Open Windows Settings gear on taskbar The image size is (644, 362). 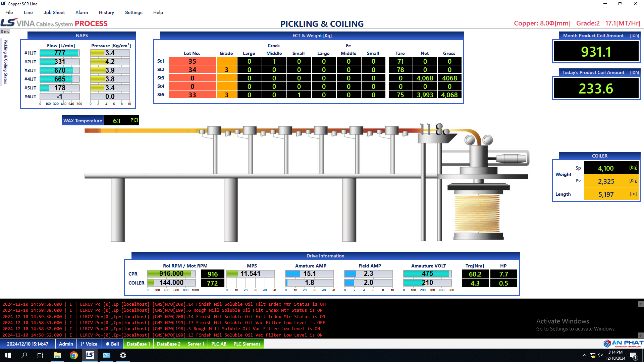click(x=123, y=355)
